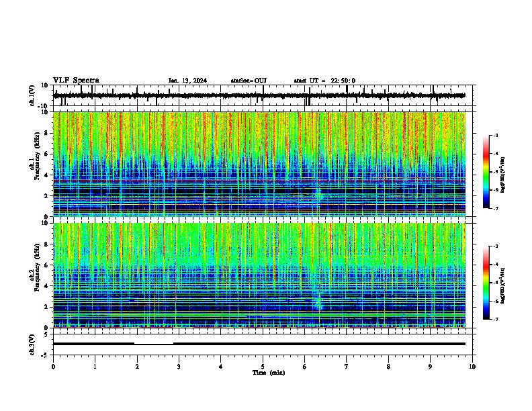The image size is (532, 411).
Task: Click the time axis tick label "2"
Action: coord(137,367)
